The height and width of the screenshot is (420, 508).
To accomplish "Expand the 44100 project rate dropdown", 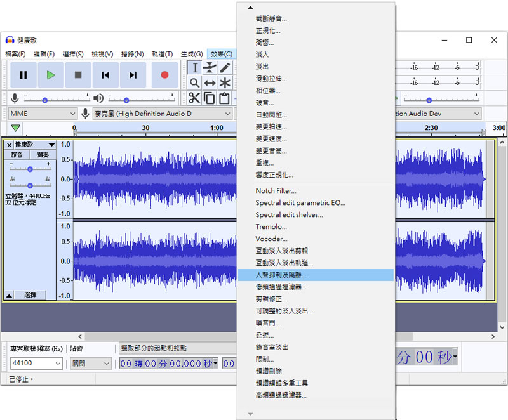I will click(x=58, y=364).
